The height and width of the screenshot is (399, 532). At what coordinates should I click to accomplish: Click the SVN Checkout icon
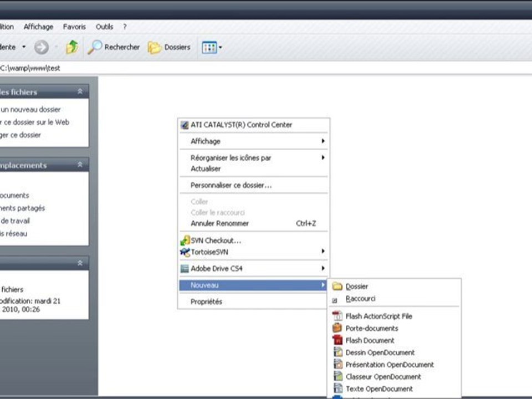tap(185, 241)
